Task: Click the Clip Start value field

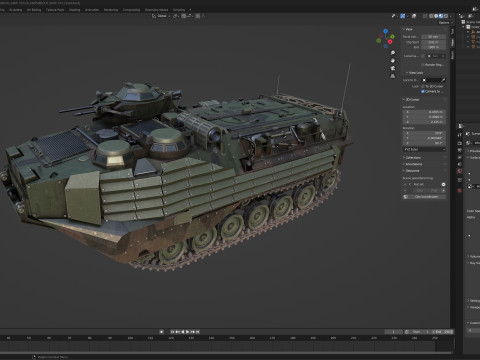Action: [433, 42]
